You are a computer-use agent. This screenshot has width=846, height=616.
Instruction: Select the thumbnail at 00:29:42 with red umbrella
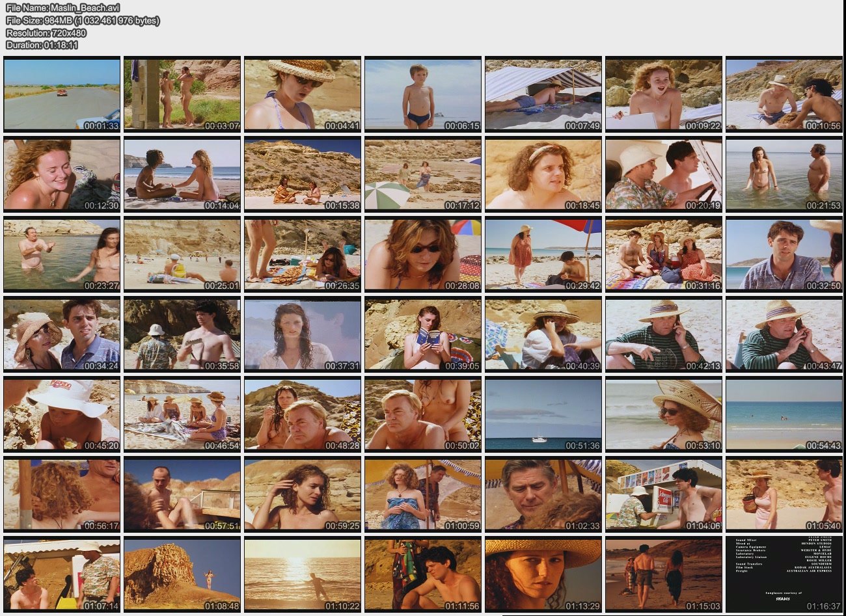[x=543, y=254]
